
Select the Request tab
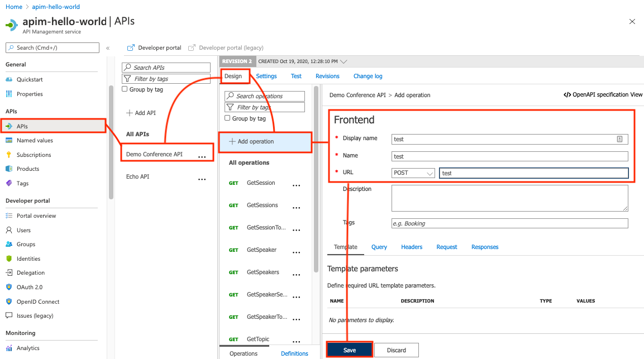tap(447, 247)
